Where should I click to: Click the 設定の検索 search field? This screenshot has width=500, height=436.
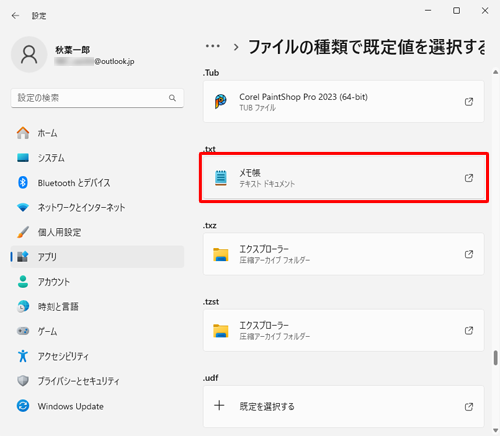[97, 98]
